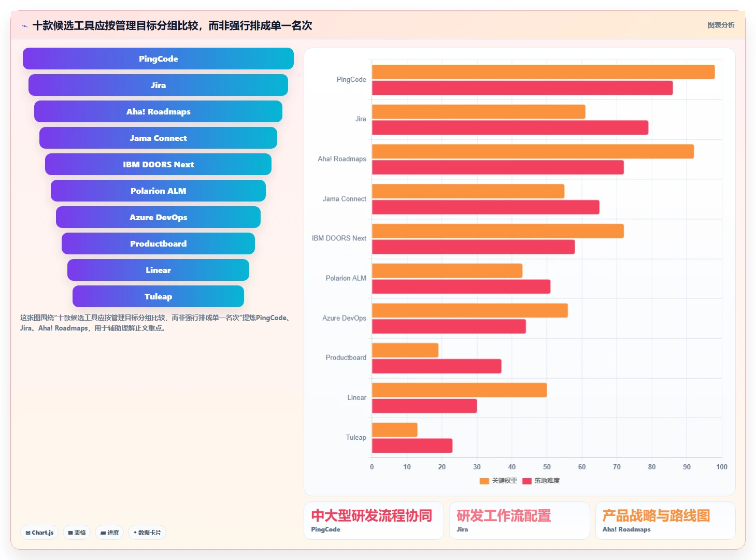
Task: Click Jira red bar in chart
Action: tap(510, 127)
